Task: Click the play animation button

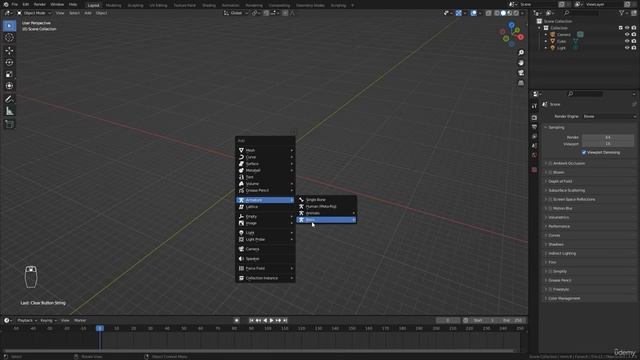Action: pos(271,320)
